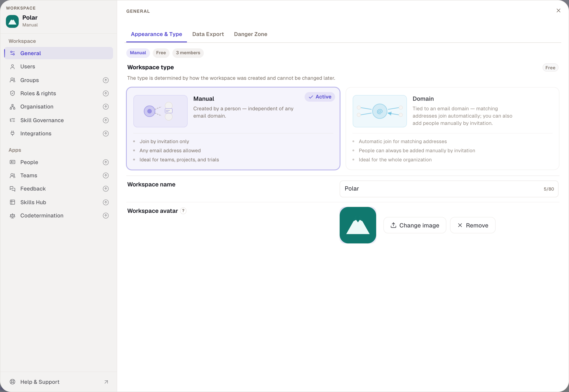Open the Teams app entry
The width and height of the screenshot is (569, 392).
click(x=58, y=175)
